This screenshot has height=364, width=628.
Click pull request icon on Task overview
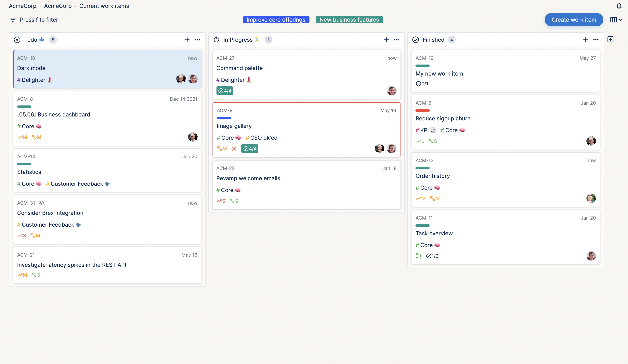coord(419,256)
